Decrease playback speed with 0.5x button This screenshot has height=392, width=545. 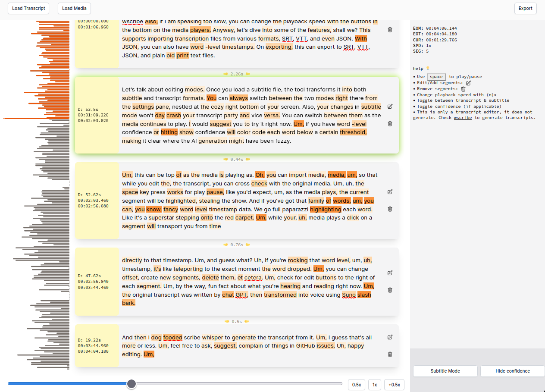(357, 385)
